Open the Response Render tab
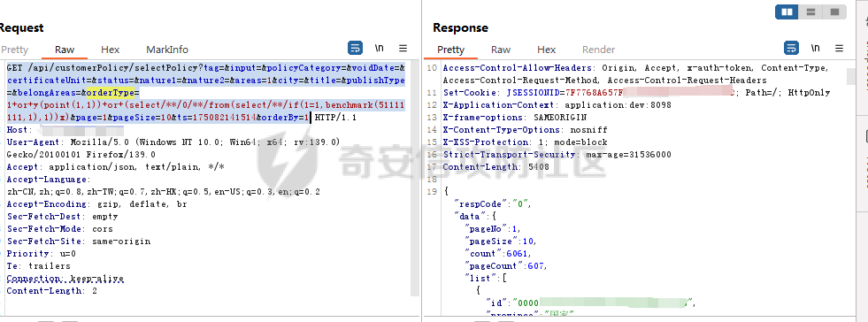 coord(598,50)
